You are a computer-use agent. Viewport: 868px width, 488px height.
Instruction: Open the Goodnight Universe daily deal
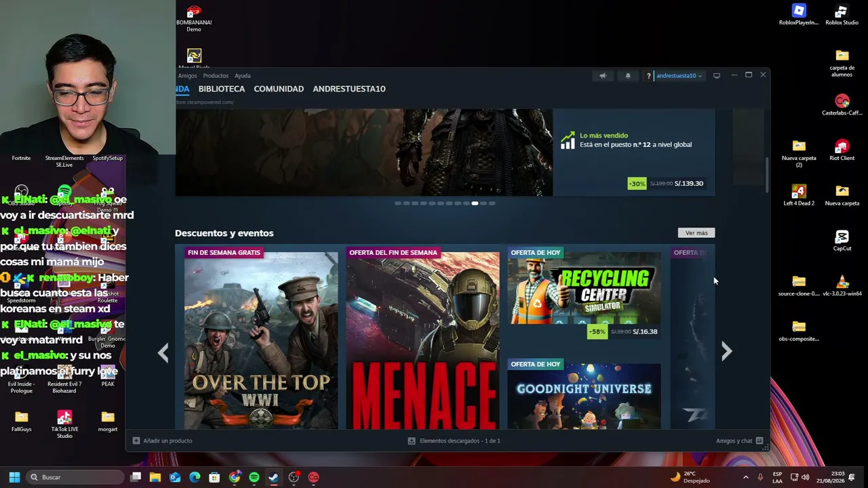[x=585, y=394]
